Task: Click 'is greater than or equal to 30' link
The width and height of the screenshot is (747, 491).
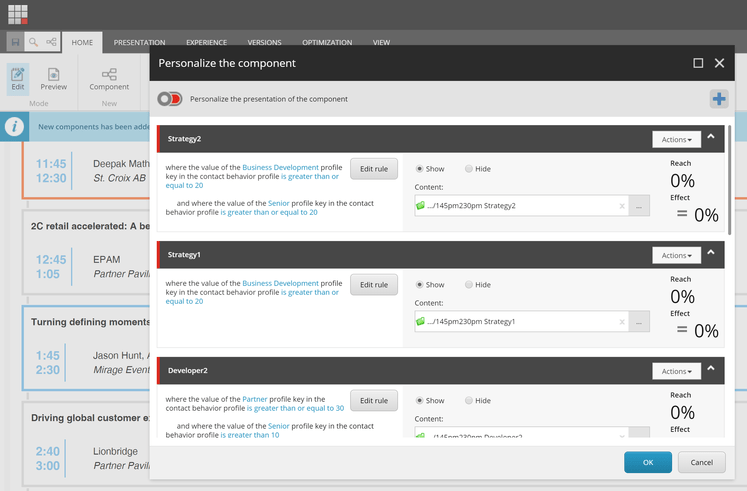Action: [x=295, y=408]
